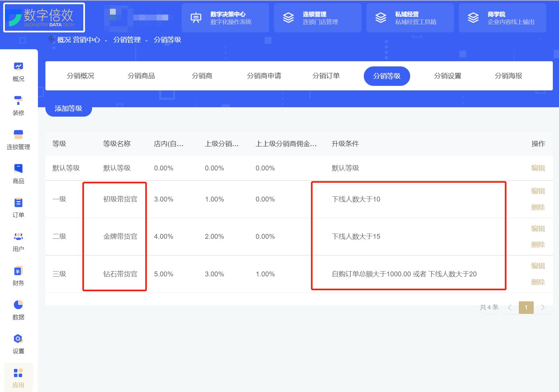Select page 1 in pagination
This screenshot has width=559, height=392.
point(526,307)
